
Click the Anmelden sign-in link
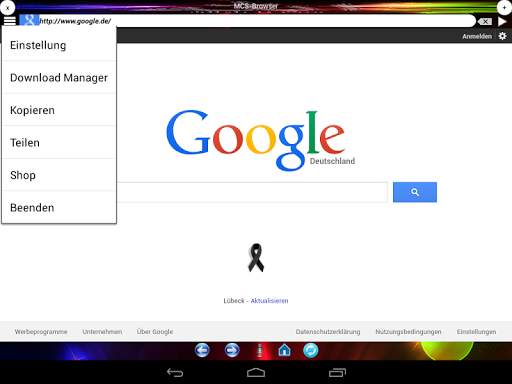pyautogui.click(x=477, y=36)
